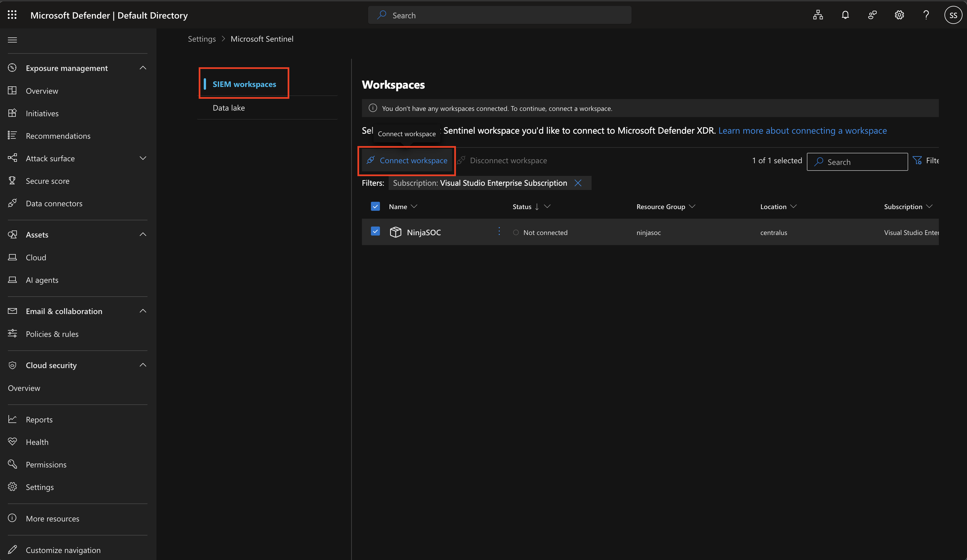The width and height of the screenshot is (967, 560).
Task: Click the Policies & rules sliders icon
Action: (x=12, y=333)
